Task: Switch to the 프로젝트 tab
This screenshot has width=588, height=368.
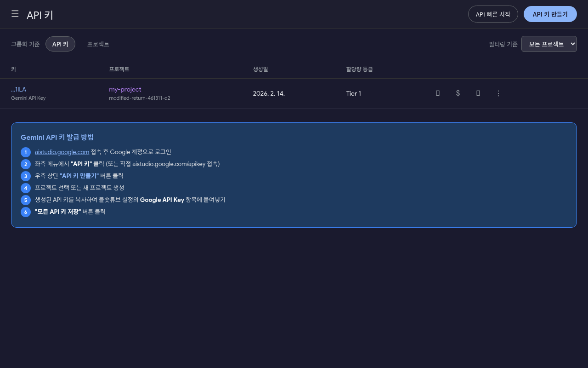Action: (x=98, y=44)
